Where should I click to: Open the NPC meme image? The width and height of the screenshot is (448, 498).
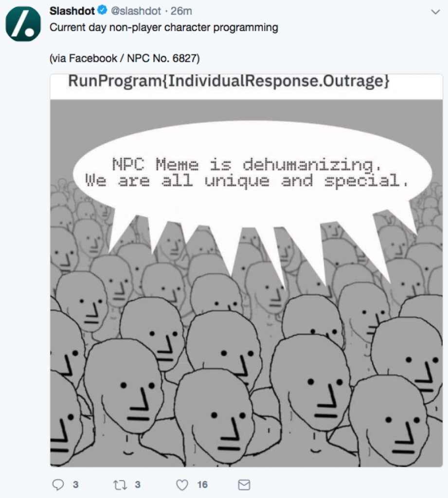(x=246, y=270)
